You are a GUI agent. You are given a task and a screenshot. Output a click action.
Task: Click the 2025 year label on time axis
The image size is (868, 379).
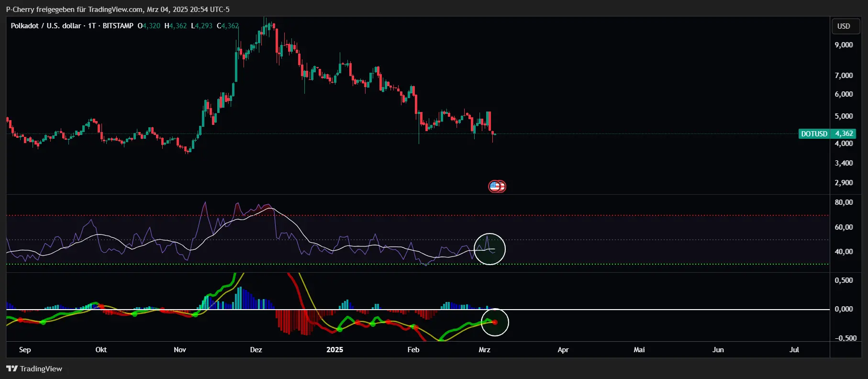[334, 349]
